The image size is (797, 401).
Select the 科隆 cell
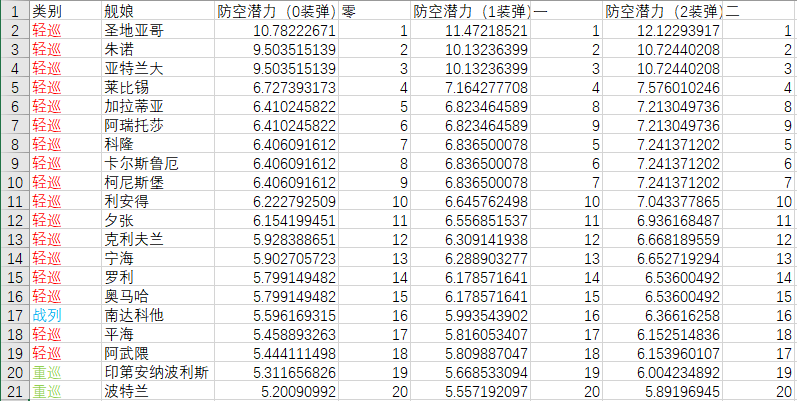(158, 145)
